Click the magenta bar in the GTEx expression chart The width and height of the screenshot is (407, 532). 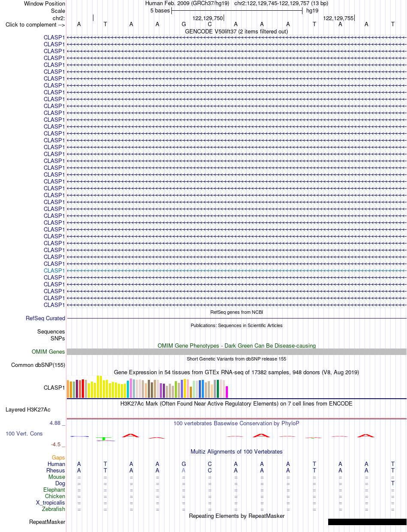click(227, 392)
